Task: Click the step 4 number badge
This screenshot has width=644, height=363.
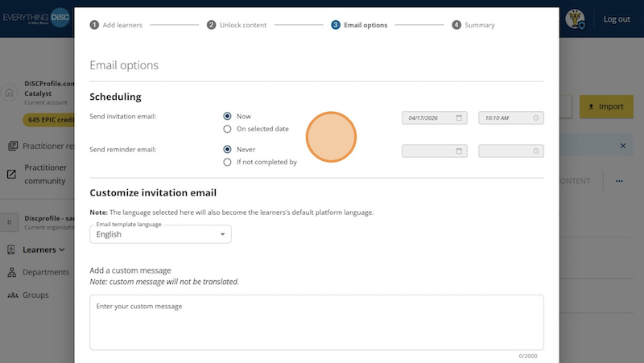Action: [x=456, y=25]
